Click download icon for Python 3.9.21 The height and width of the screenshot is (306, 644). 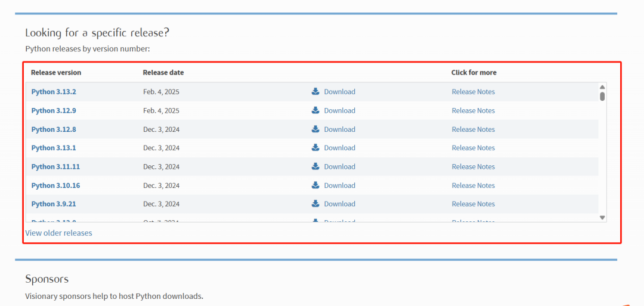tap(315, 204)
